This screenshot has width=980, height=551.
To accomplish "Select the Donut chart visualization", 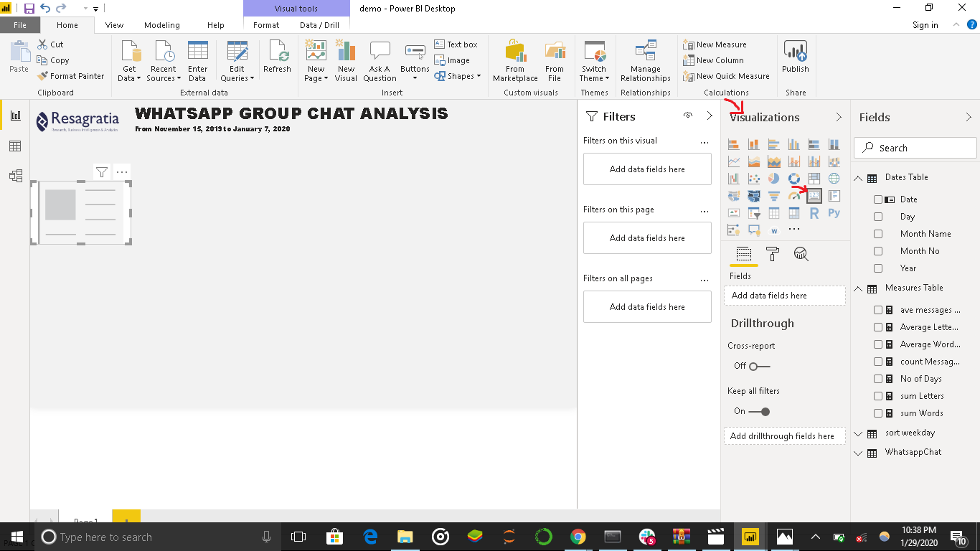I will click(794, 179).
